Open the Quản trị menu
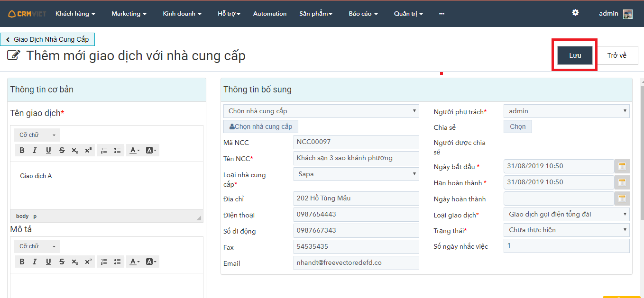 click(408, 14)
